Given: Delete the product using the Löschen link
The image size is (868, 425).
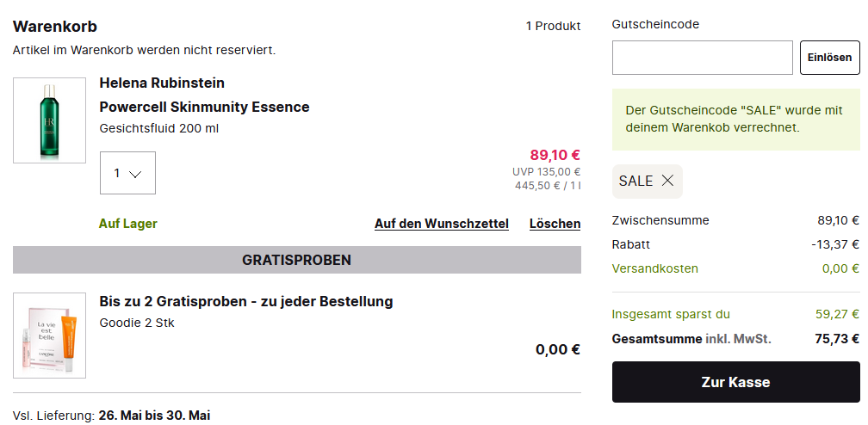Looking at the screenshot, I should click(555, 224).
